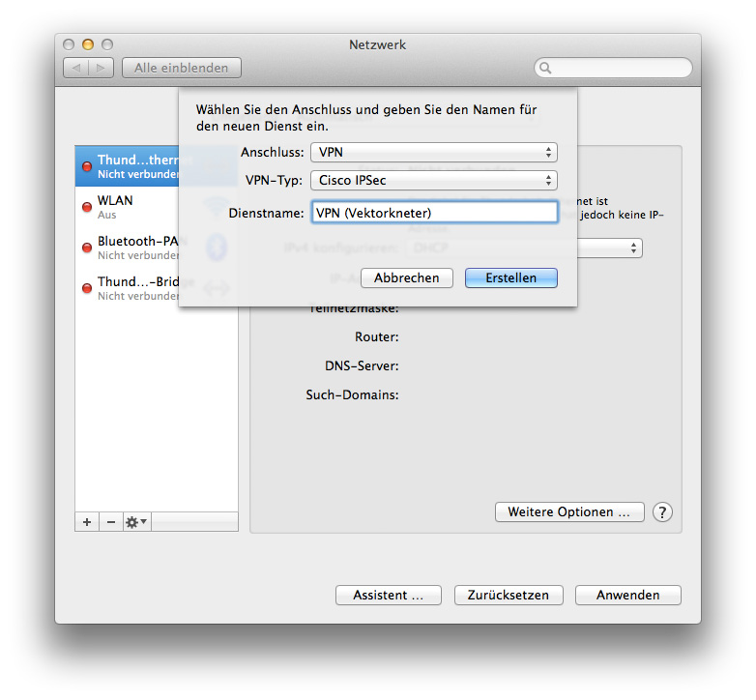Open help with the question mark button
The height and width of the screenshot is (700, 756).
click(x=662, y=512)
